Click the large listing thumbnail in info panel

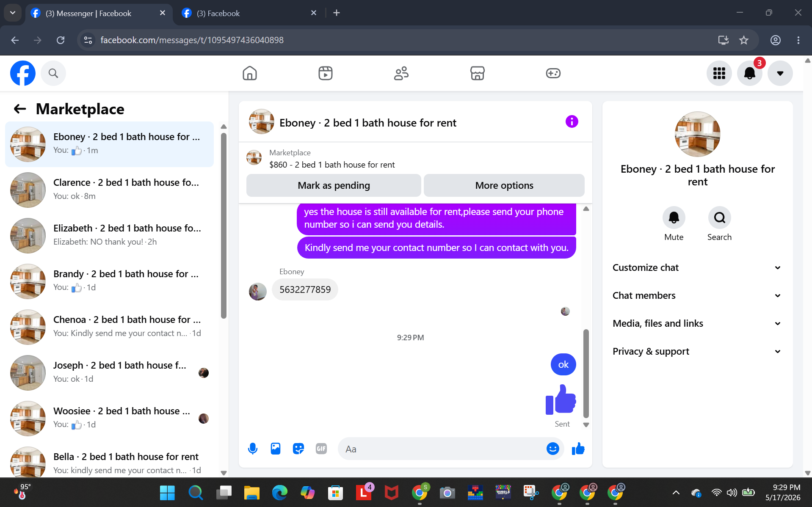point(697,134)
